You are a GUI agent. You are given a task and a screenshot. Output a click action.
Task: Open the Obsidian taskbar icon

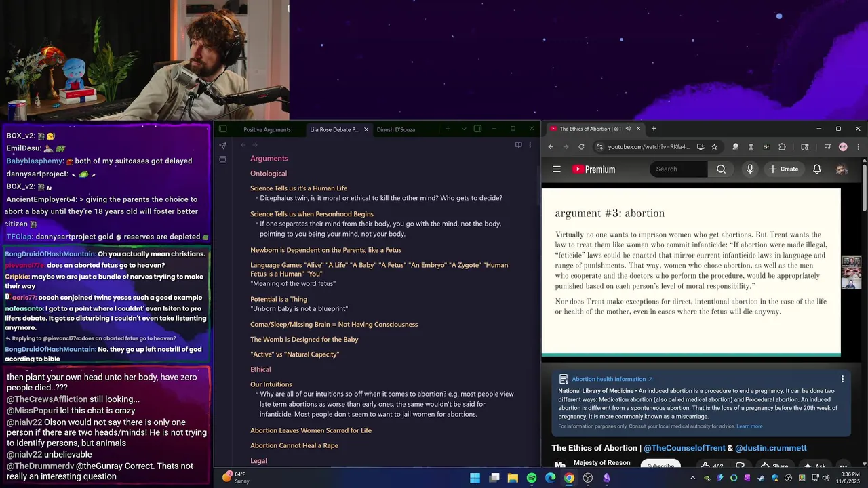[x=606, y=478]
